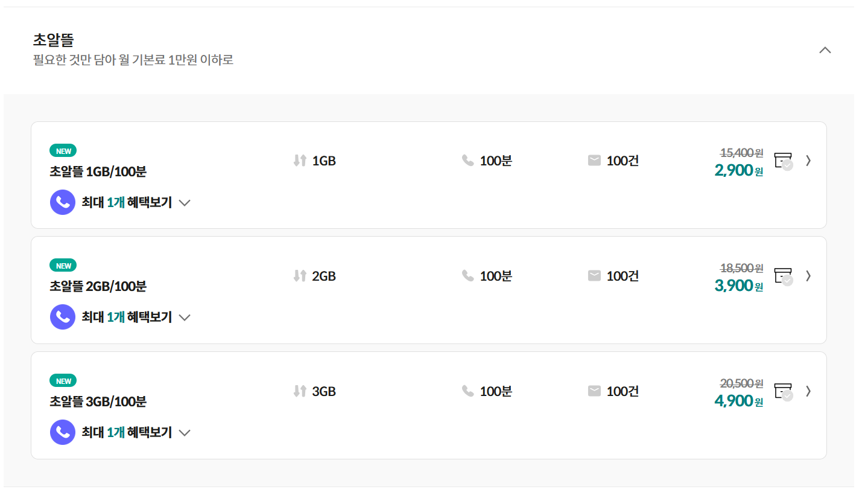Open details arrow for 초알뜰 3GB/100분
The height and width of the screenshot is (495, 868).
(808, 391)
